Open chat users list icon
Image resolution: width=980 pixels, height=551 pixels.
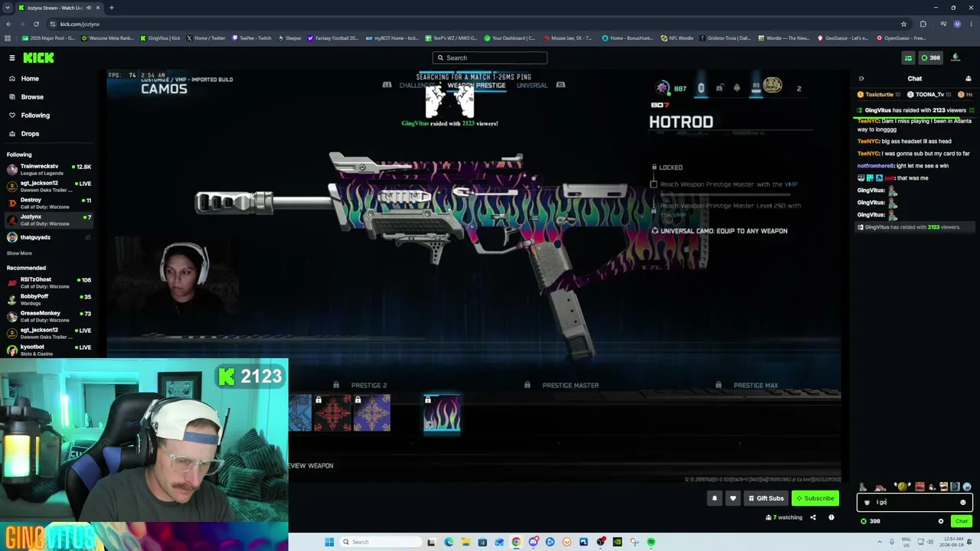(968, 79)
